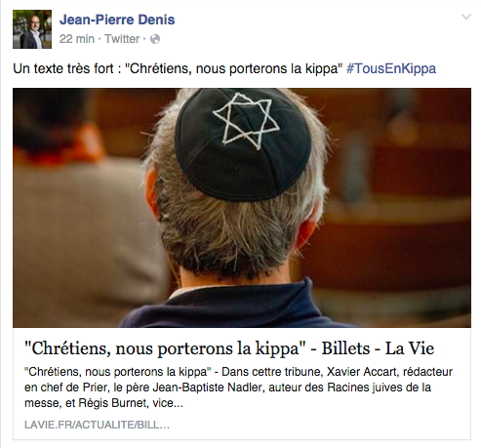Click the globe public-audience icon
Viewport: 481px width, 448px height.
pyautogui.click(x=155, y=39)
